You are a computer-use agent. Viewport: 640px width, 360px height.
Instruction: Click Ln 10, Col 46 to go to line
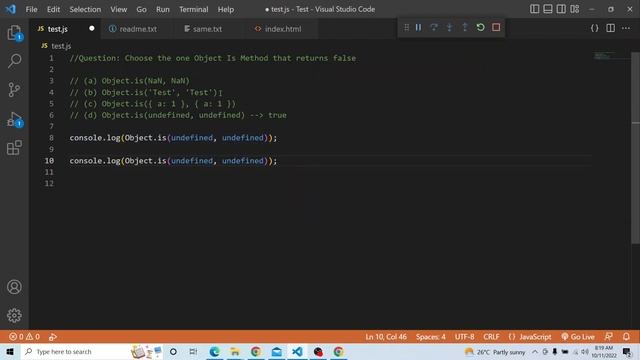tap(386, 337)
